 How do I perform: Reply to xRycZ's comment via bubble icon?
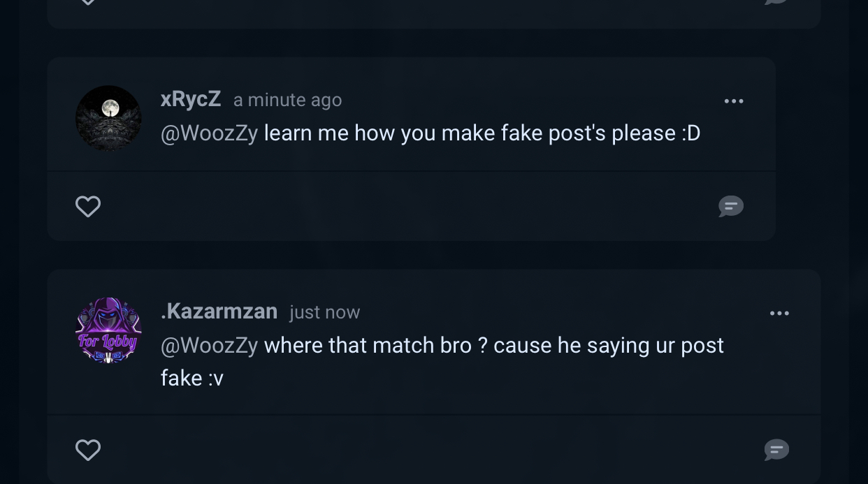click(x=731, y=206)
